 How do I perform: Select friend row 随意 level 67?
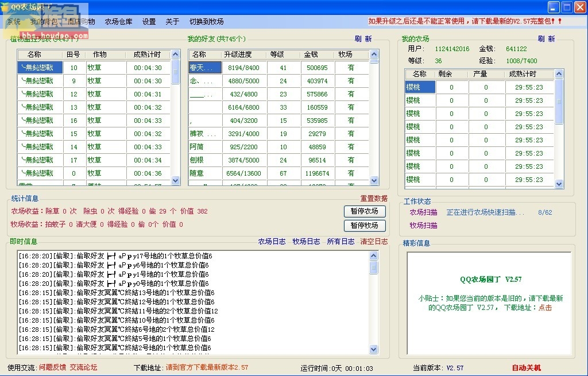click(x=279, y=173)
